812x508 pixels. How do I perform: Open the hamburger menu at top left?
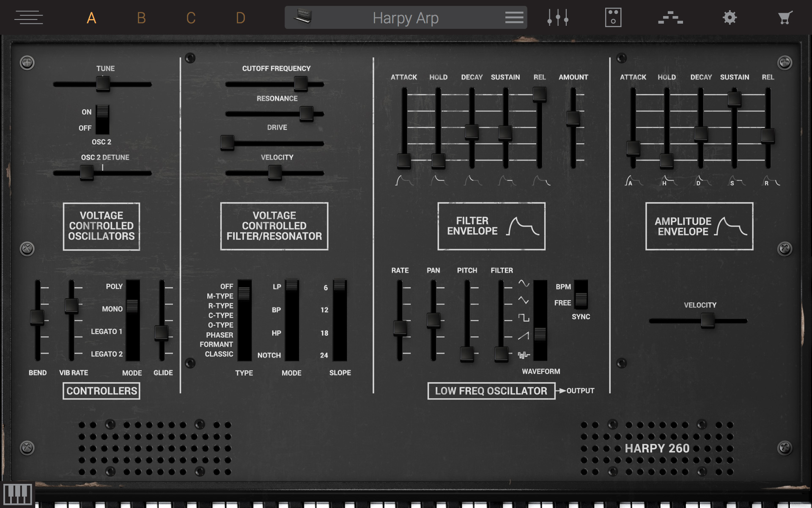(x=28, y=17)
